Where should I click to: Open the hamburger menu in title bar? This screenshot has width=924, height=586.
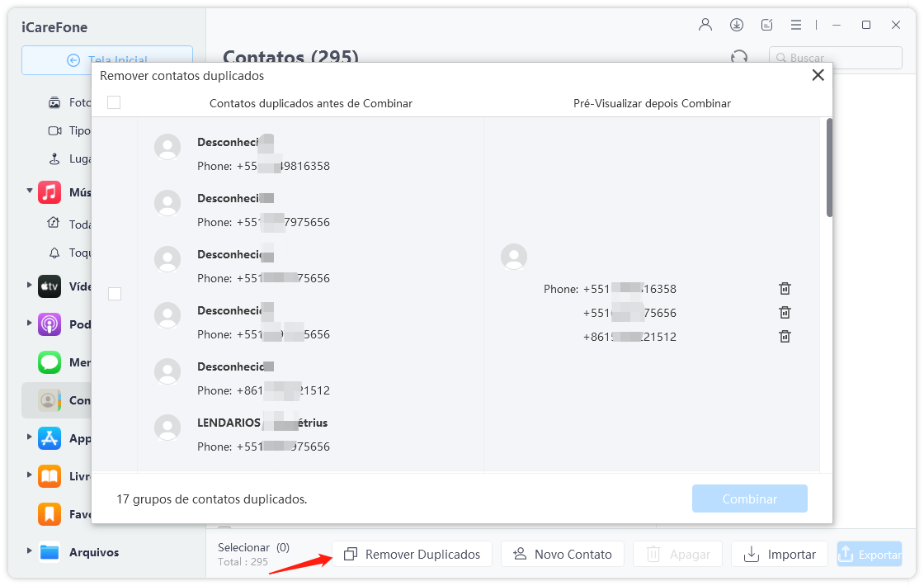tap(795, 25)
